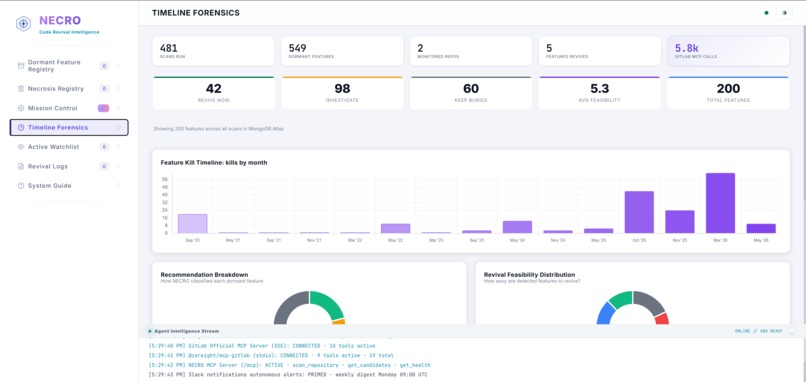The image size is (806, 382).
Task: Click red segment of Revival Feasibility donut
Action: click(663, 318)
